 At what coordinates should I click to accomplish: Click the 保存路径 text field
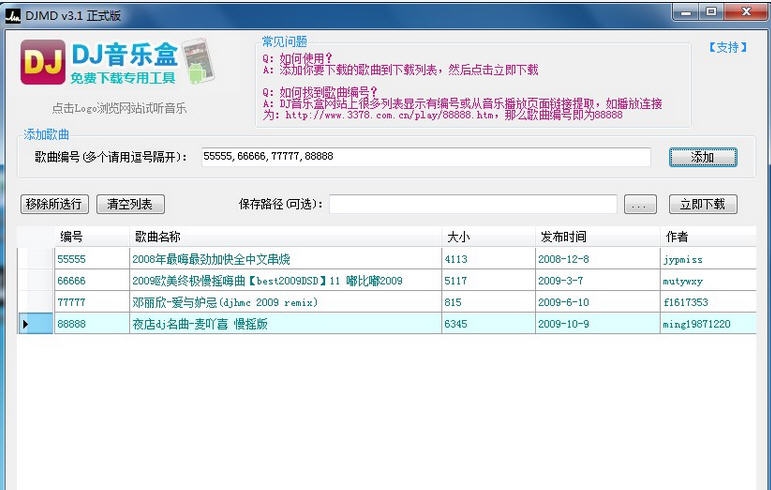[472, 204]
